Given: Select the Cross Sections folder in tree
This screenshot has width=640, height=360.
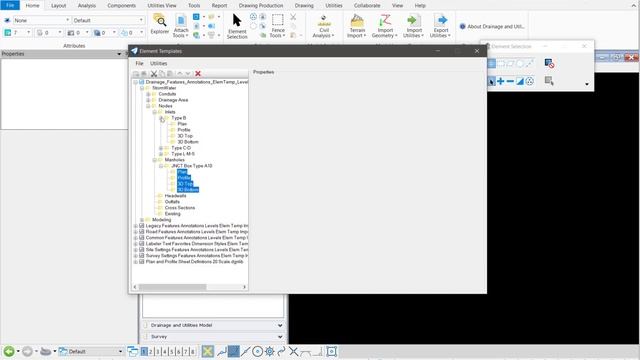Looking at the screenshot, I should point(180,208).
